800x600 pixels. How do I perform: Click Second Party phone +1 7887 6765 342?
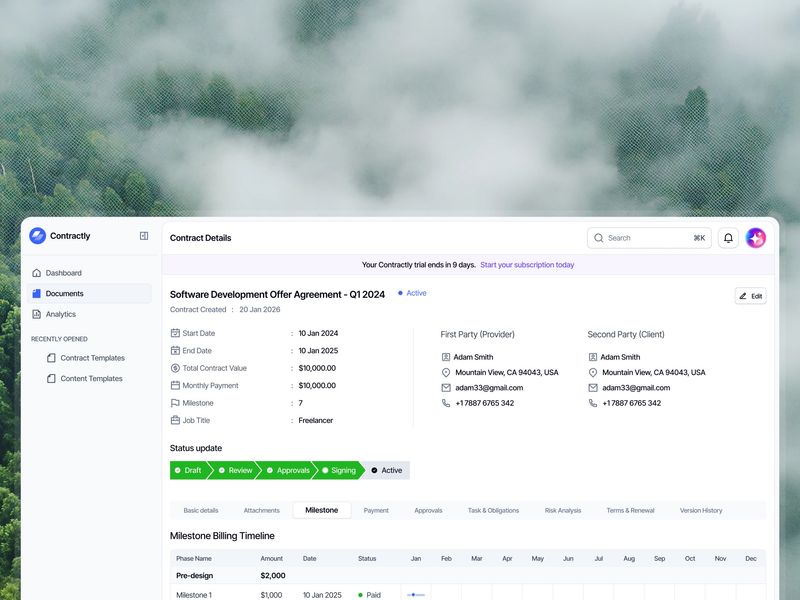(632, 403)
